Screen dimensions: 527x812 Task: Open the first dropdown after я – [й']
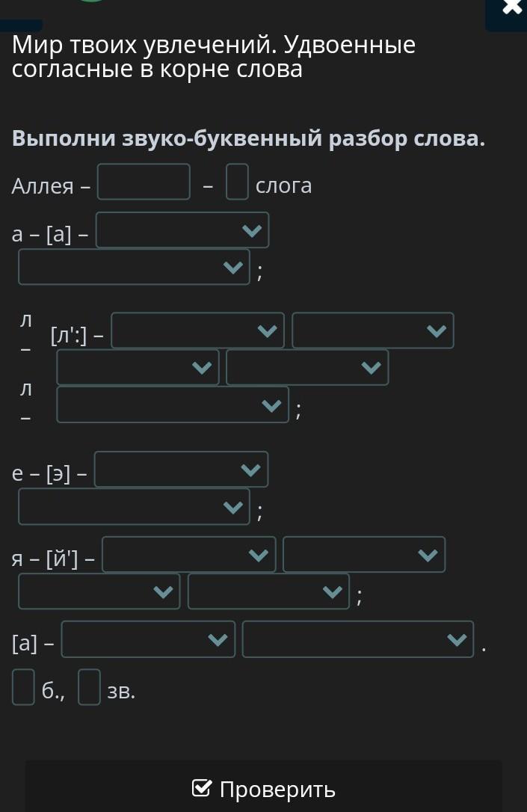[188, 555]
